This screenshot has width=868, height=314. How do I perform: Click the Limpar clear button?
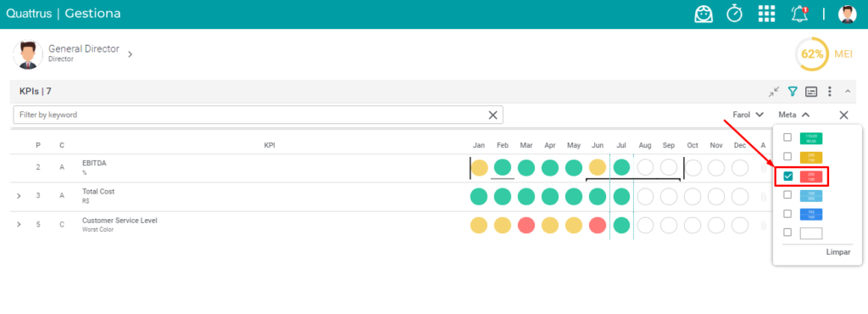[838, 252]
